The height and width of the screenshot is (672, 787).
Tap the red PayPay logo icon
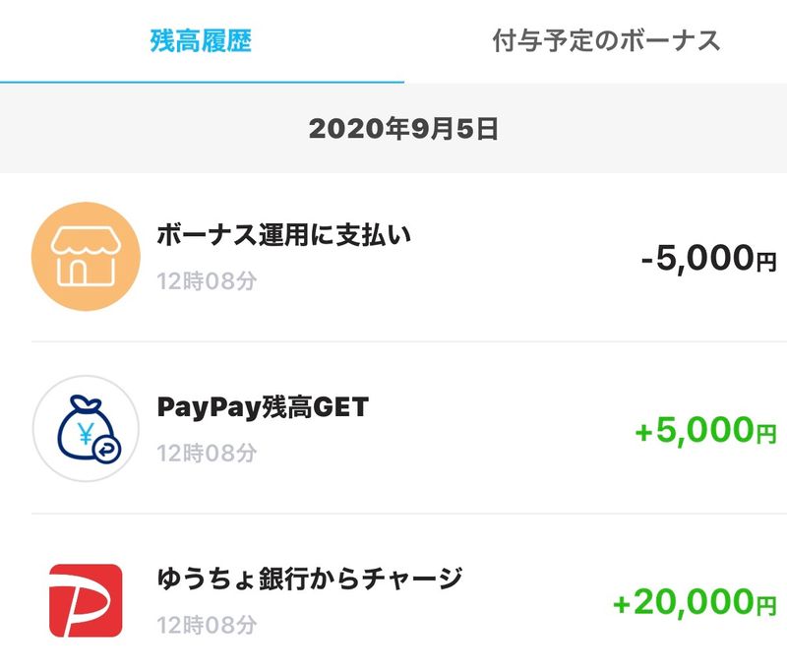click(86, 600)
